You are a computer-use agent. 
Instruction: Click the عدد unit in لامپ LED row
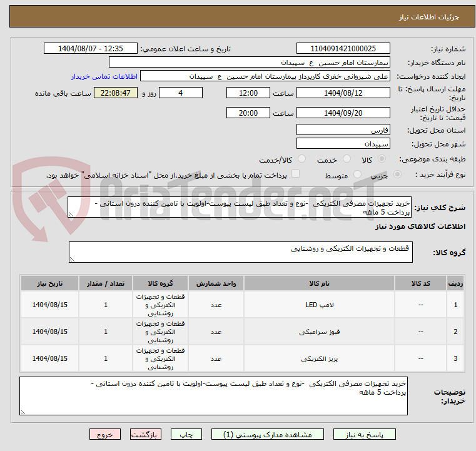[216, 305]
